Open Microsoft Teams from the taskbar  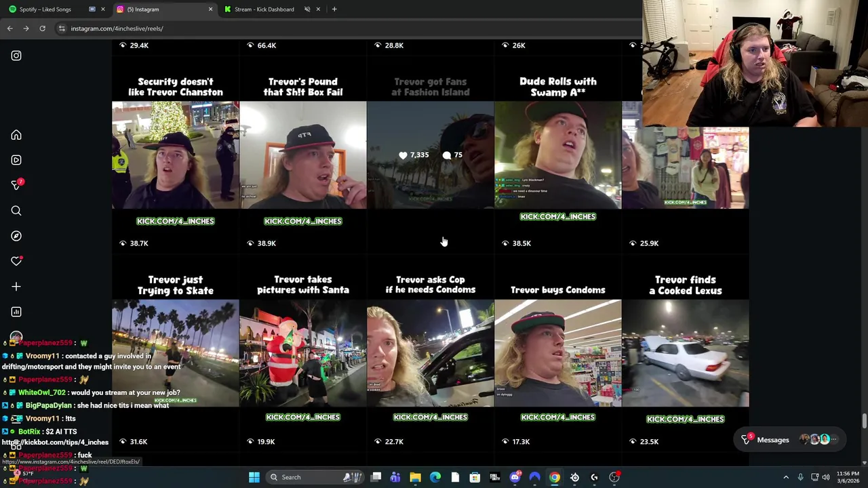coord(395,477)
